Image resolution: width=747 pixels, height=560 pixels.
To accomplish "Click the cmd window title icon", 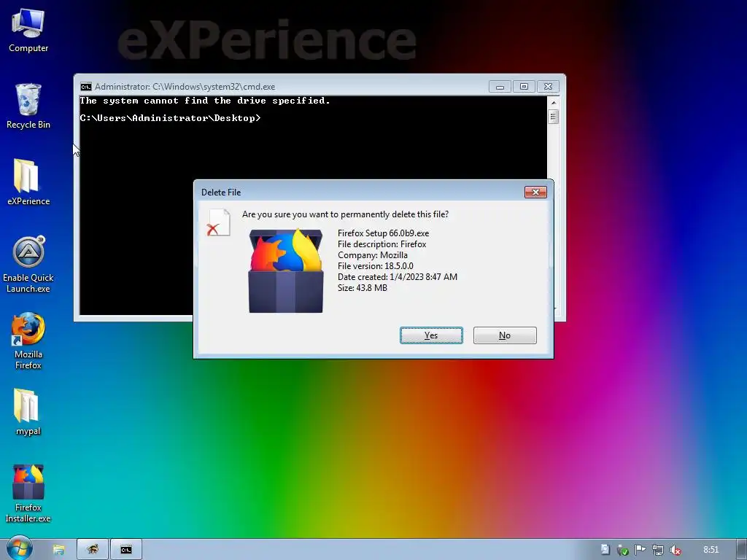I will (86, 87).
